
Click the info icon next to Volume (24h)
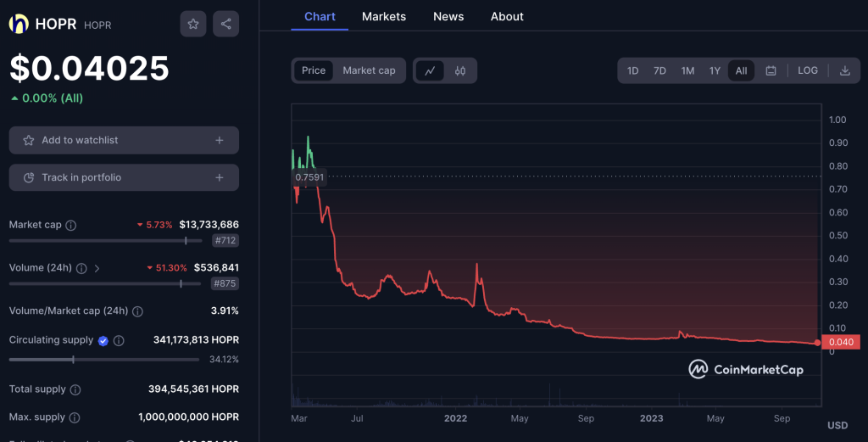81,269
